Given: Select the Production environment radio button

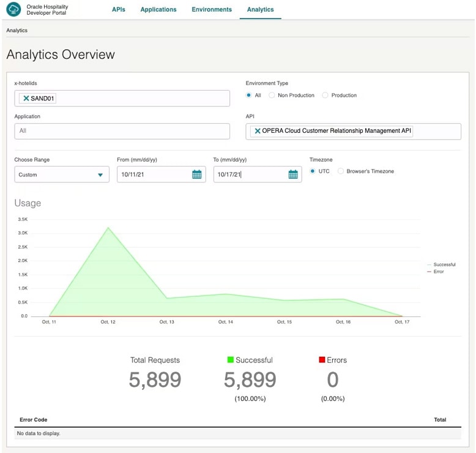Looking at the screenshot, I should coord(325,95).
